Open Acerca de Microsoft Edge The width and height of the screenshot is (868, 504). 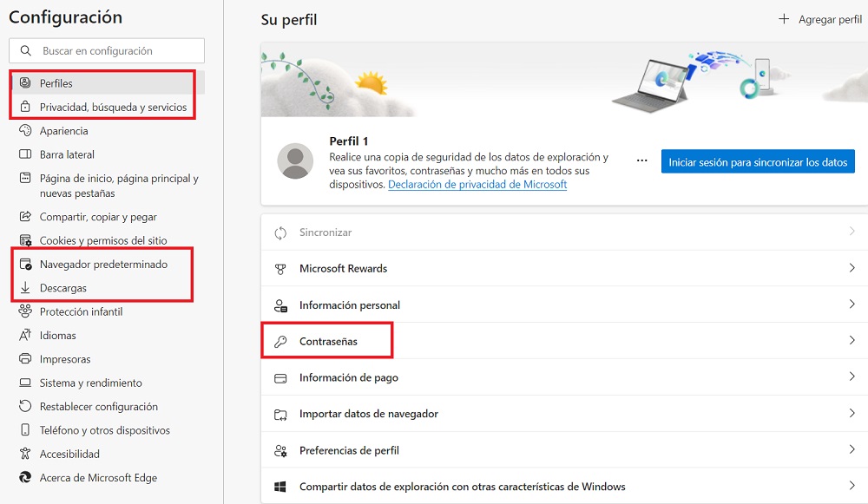pos(107,477)
